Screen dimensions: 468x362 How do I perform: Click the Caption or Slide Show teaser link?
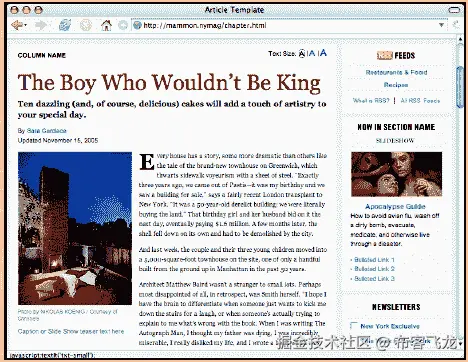(x=71, y=331)
